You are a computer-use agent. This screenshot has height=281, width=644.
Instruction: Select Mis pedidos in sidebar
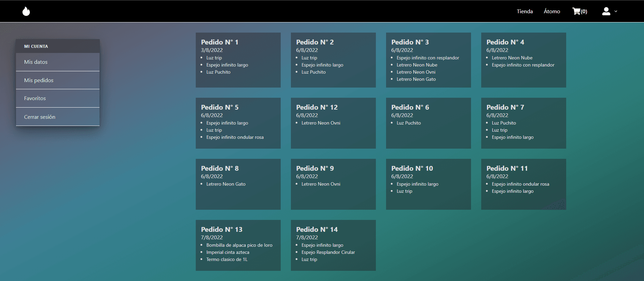click(x=58, y=80)
